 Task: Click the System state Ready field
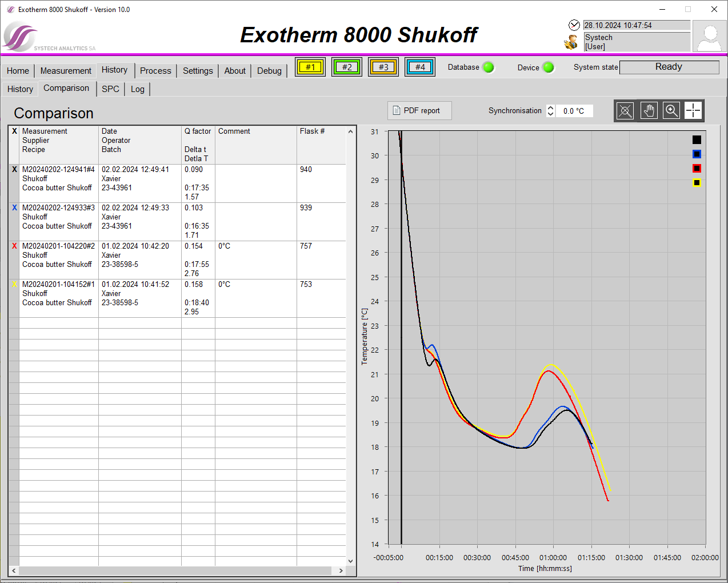click(x=669, y=67)
